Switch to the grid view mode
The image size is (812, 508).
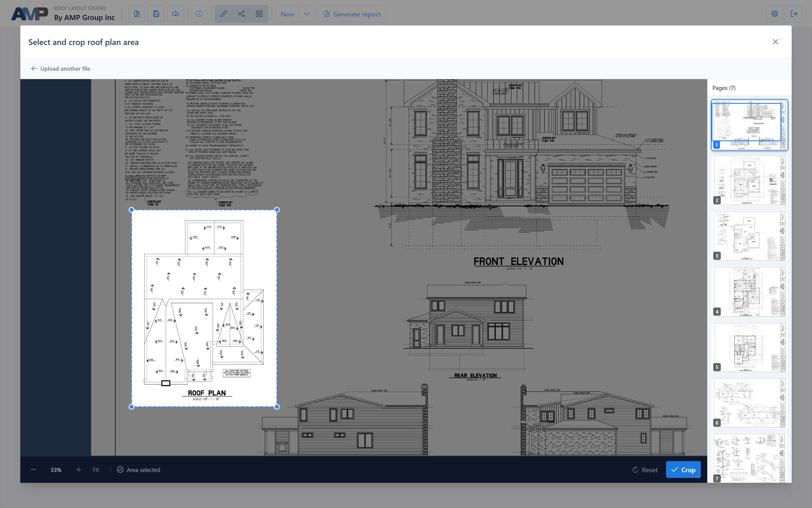[x=259, y=14]
